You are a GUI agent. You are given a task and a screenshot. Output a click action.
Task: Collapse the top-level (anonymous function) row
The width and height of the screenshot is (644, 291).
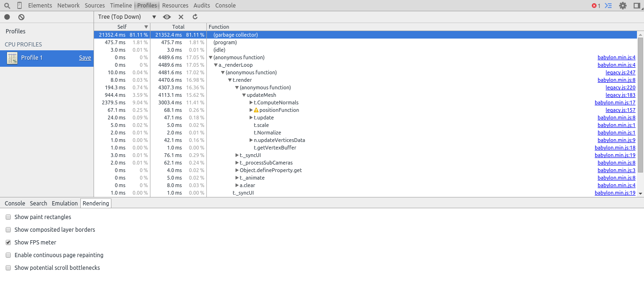point(211,57)
